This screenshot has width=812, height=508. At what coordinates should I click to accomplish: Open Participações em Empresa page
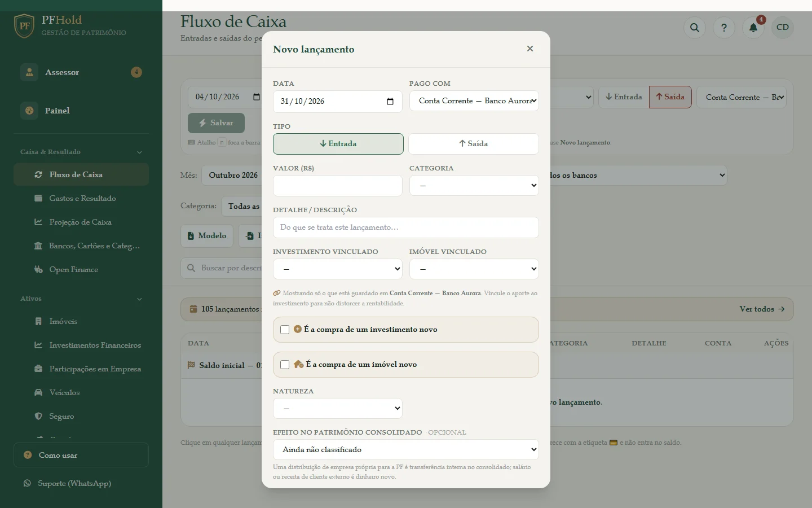[81, 369]
